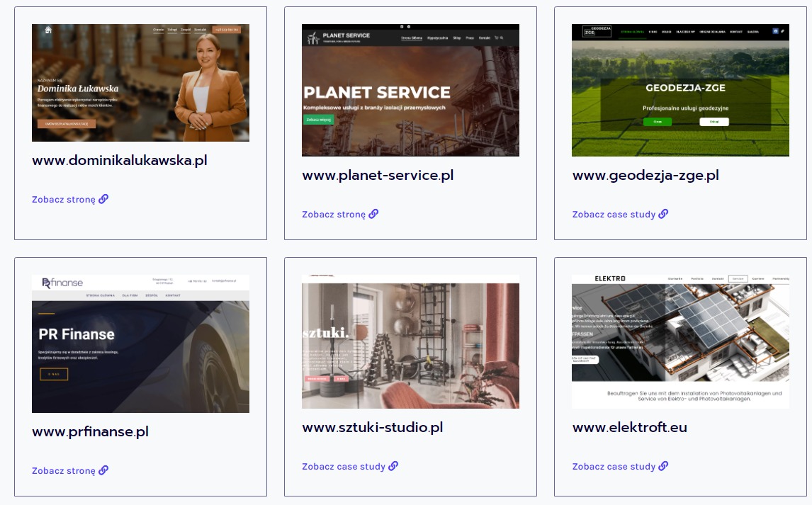Click the GEODEZJA-ZGE logo in the navbar

597,32
